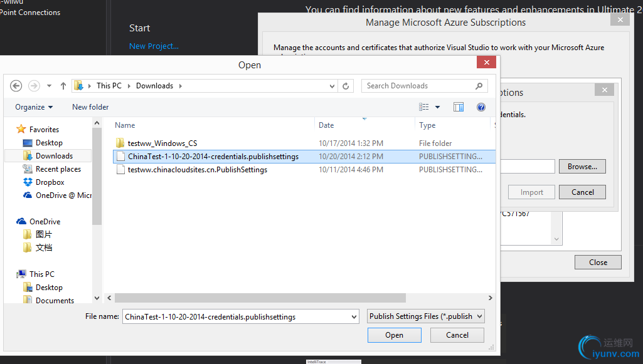The width and height of the screenshot is (643, 364).
Task: Open the 图片 folder under OneDrive
Action: point(43,234)
